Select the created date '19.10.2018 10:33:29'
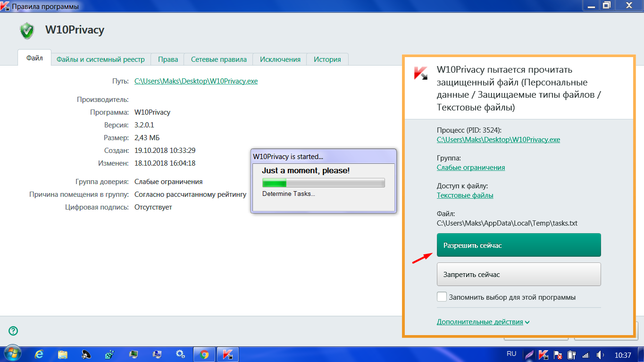Screen dimensions: 644x362 [x=165, y=151]
